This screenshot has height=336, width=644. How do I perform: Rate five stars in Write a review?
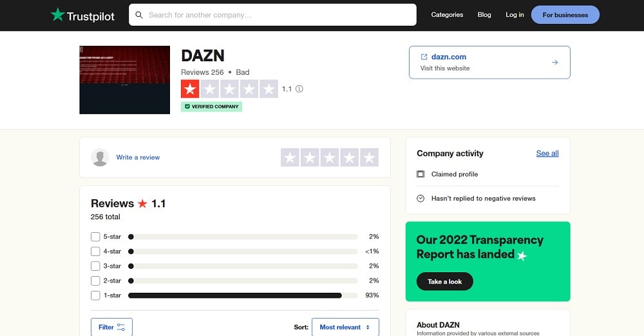click(369, 157)
